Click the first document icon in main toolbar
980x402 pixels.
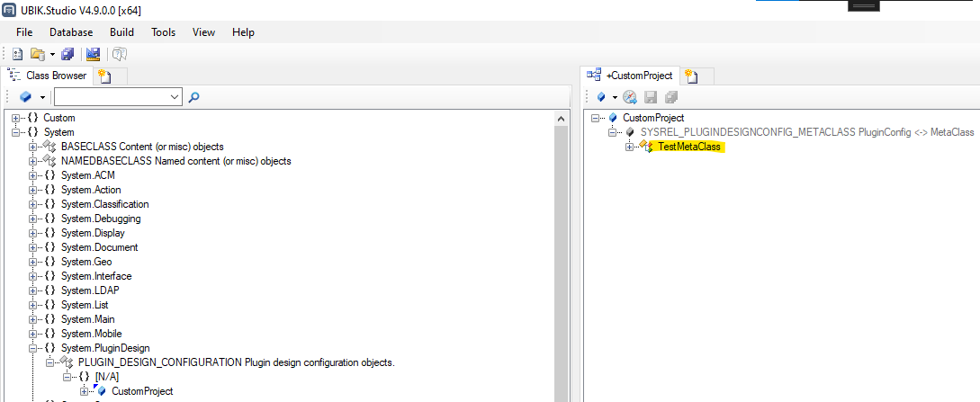pos(17,55)
